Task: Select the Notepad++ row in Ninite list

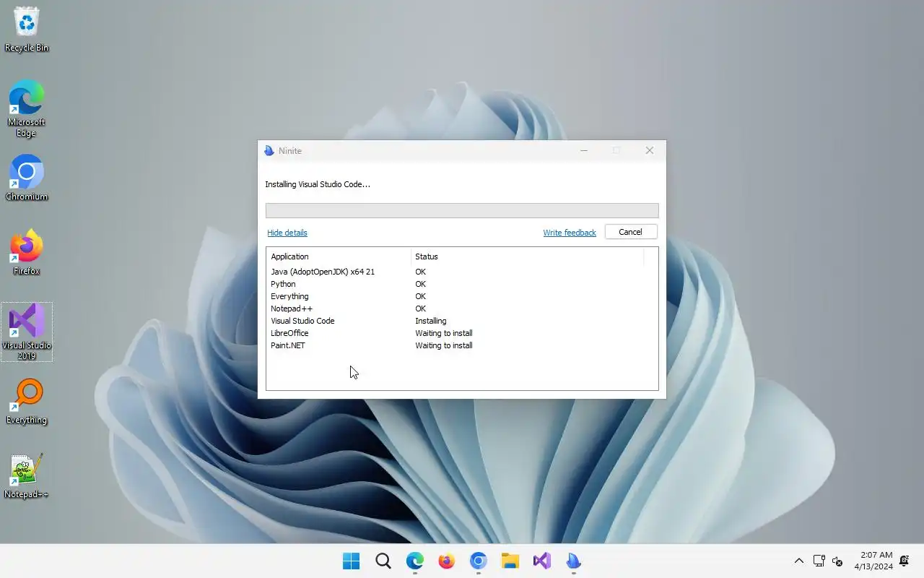Action: 462,309
